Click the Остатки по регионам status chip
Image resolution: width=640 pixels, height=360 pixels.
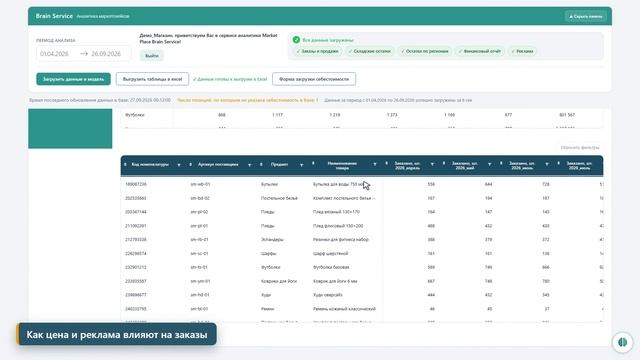tap(424, 51)
